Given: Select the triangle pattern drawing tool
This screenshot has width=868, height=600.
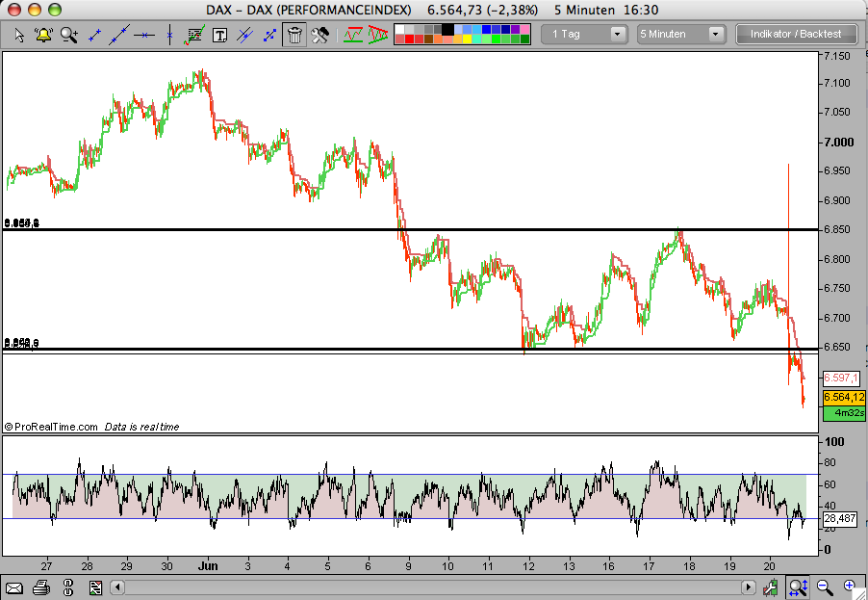Looking at the screenshot, I should click(x=378, y=35).
